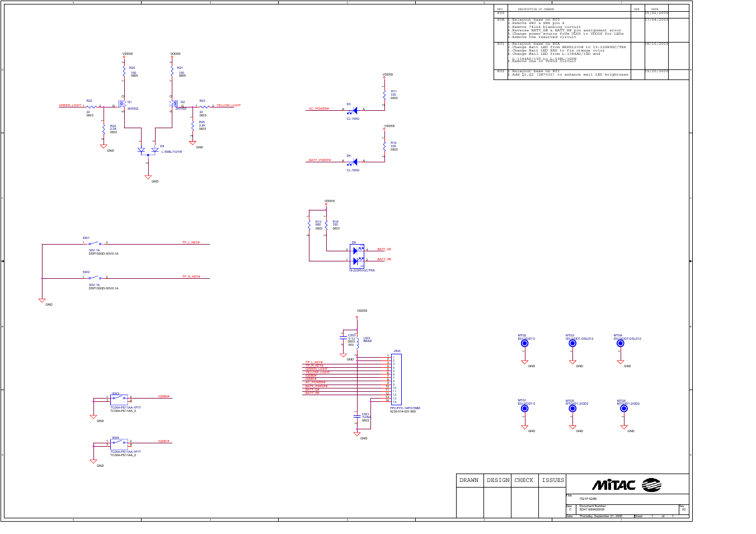756x534 pixels.
Task: Click the D9 dual LED package symbol
Action: click(x=357, y=256)
